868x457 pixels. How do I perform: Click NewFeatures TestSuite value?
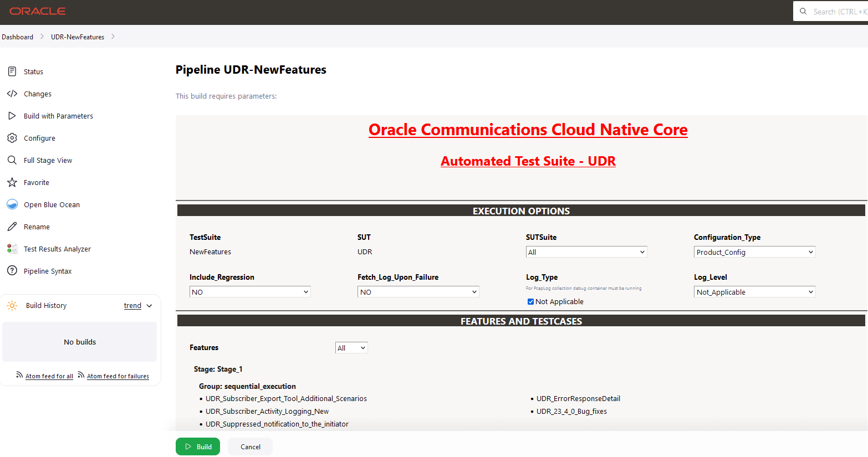point(210,251)
